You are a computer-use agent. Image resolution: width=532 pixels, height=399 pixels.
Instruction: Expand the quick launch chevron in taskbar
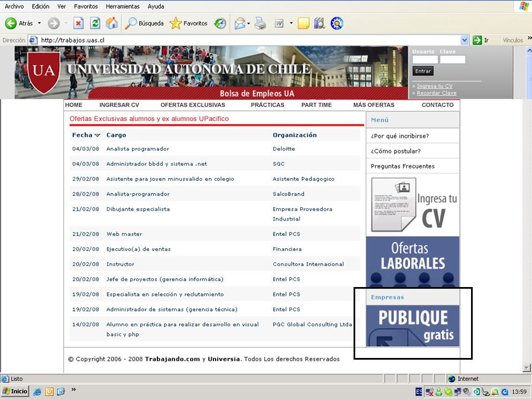[x=73, y=390]
